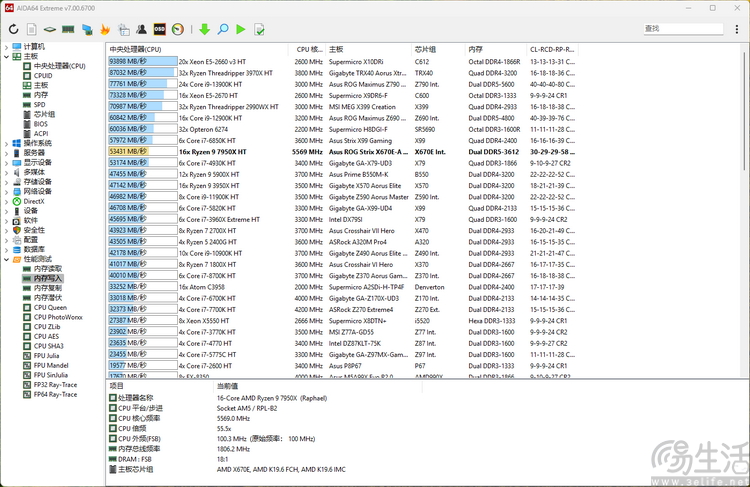Viewport: 750px width, 487px height.
Task: Sort by 内存 column header
Action: [x=496, y=49]
